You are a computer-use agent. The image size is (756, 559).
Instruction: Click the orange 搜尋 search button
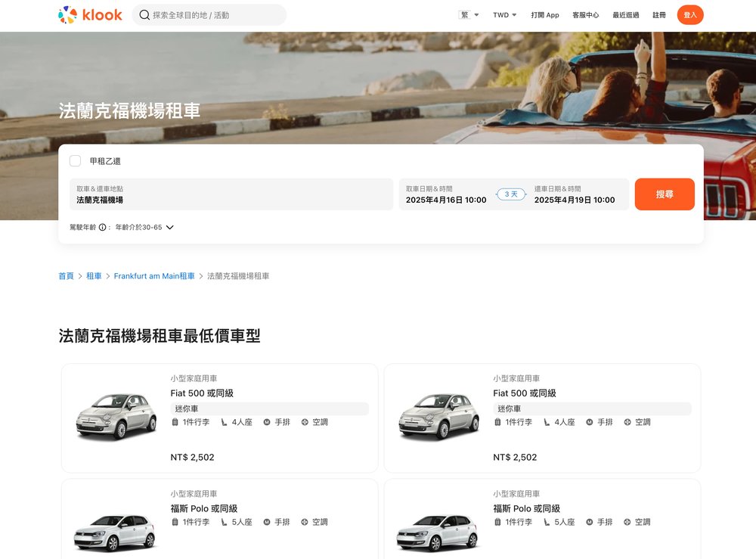point(665,194)
